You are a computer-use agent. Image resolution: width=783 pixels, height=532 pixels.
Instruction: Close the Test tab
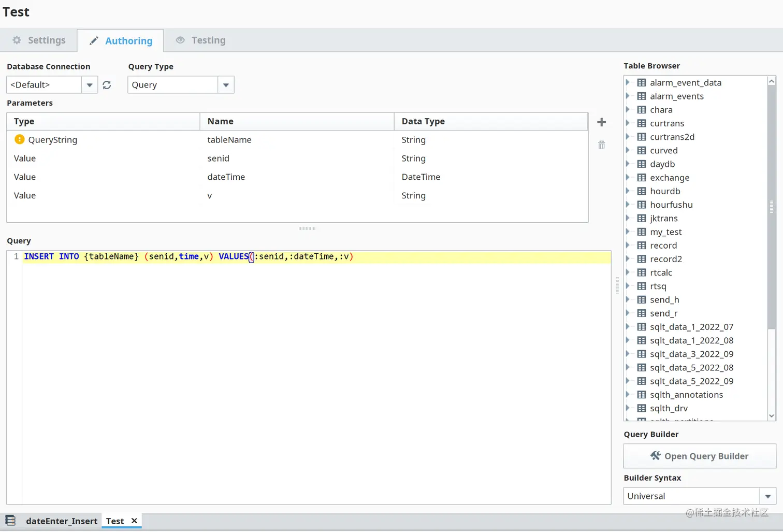coord(134,521)
